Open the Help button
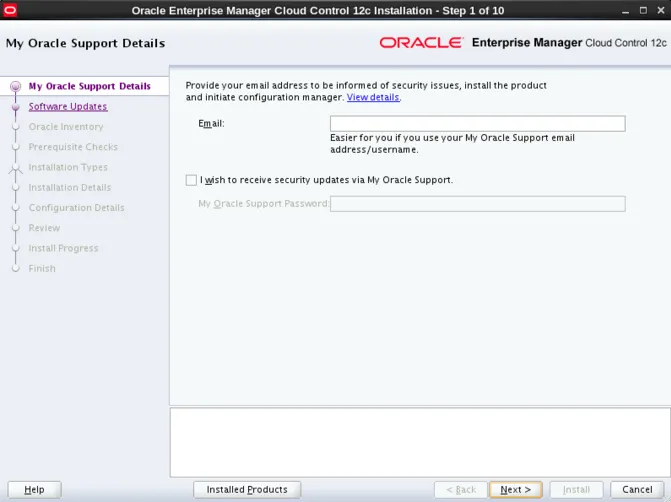The height and width of the screenshot is (502, 671). 34,490
